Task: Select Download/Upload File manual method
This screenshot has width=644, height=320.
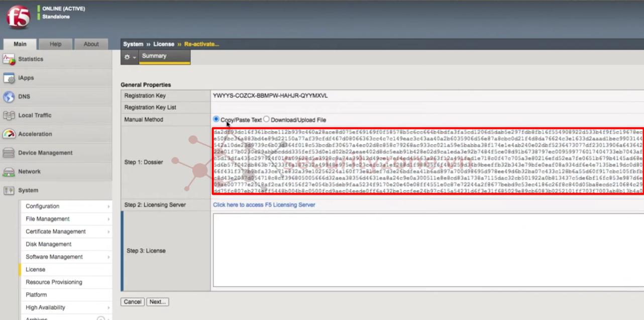Action: 266,119
